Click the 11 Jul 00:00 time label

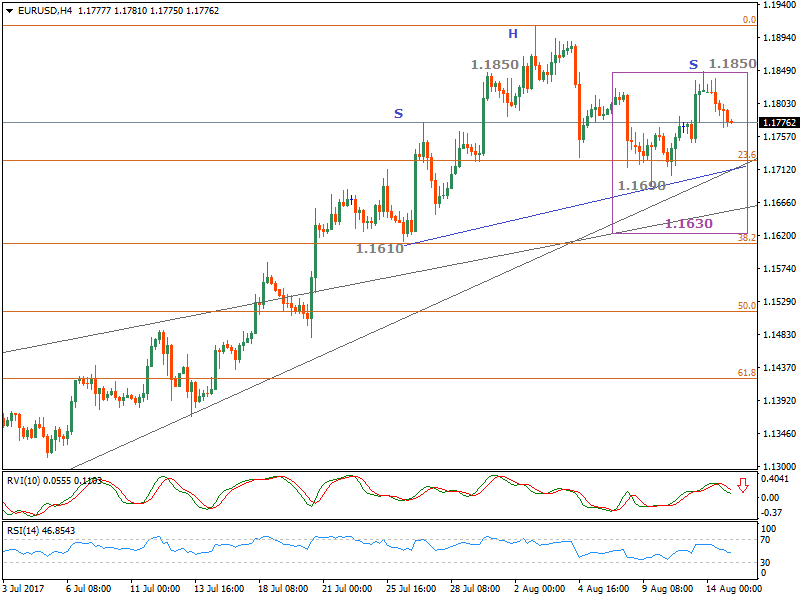click(x=155, y=589)
